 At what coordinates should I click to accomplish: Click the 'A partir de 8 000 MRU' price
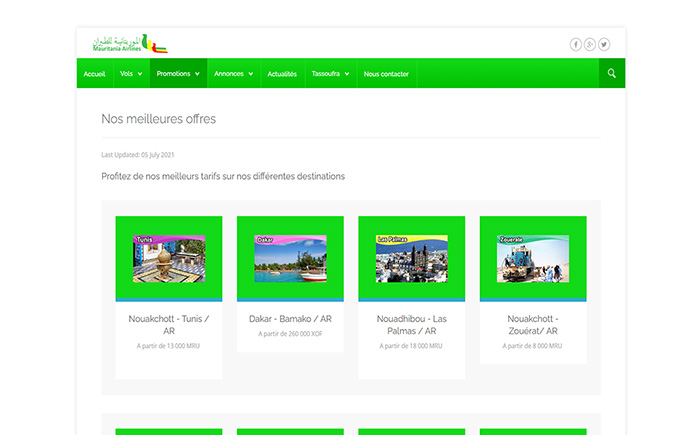pyautogui.click(x=532, y=346)
